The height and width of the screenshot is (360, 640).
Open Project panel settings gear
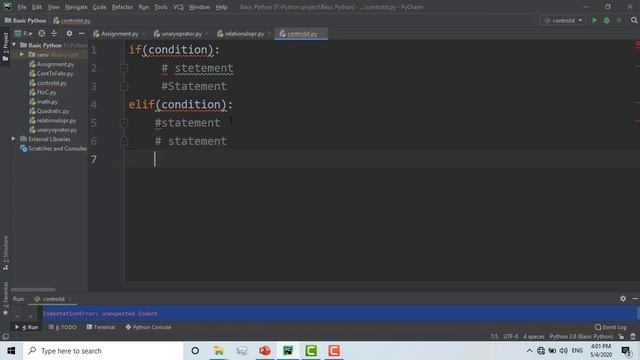click(69, 33)
